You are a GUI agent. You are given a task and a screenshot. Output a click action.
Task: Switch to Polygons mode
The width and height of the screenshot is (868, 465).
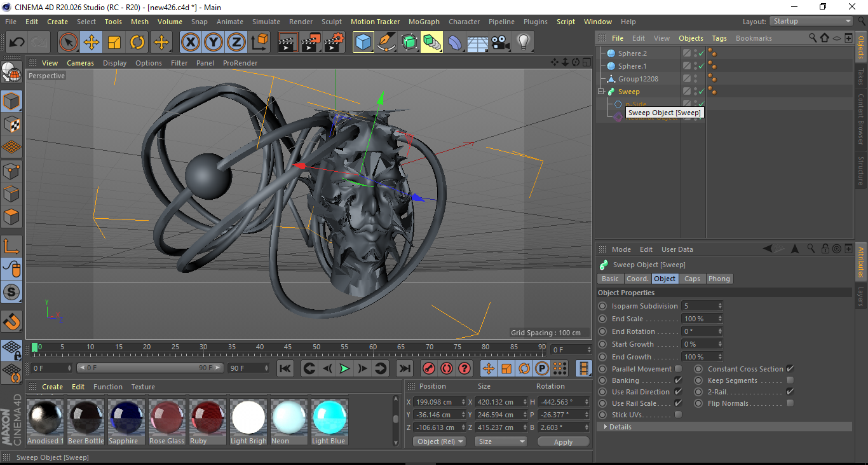11,217
